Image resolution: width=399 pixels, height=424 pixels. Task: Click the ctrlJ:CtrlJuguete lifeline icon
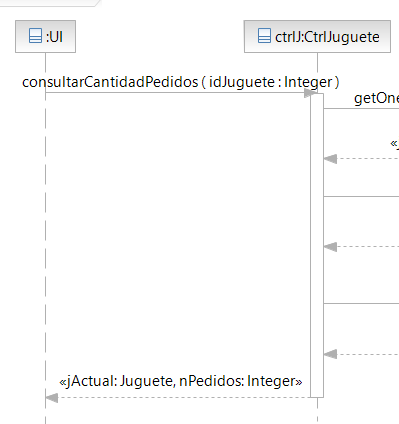[264, 36]
